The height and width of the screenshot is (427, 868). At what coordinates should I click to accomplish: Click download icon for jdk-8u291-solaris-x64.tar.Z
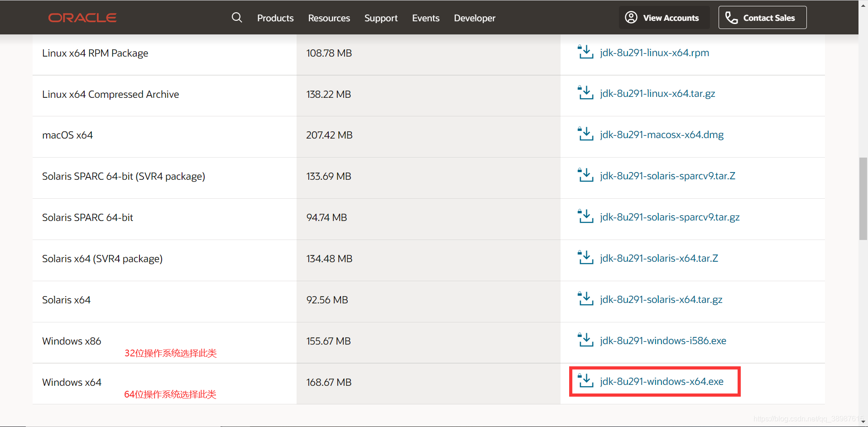point(585,258)
